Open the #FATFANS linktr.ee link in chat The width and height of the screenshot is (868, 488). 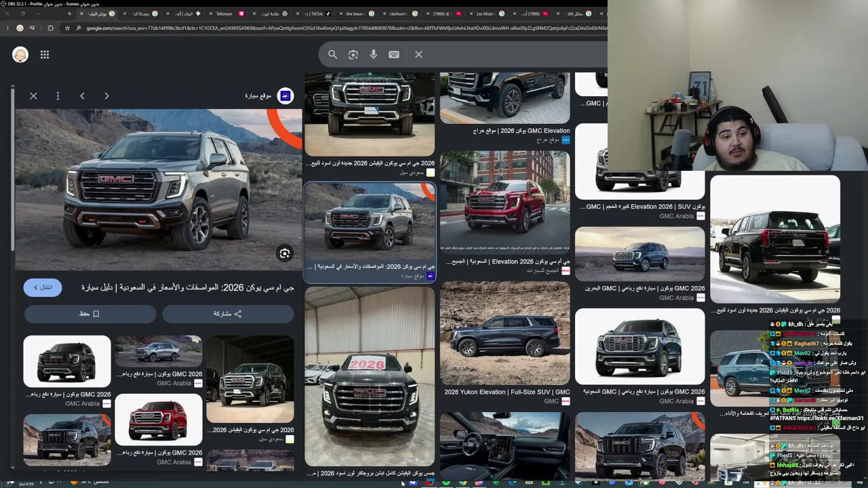click(x=817, y=418)
